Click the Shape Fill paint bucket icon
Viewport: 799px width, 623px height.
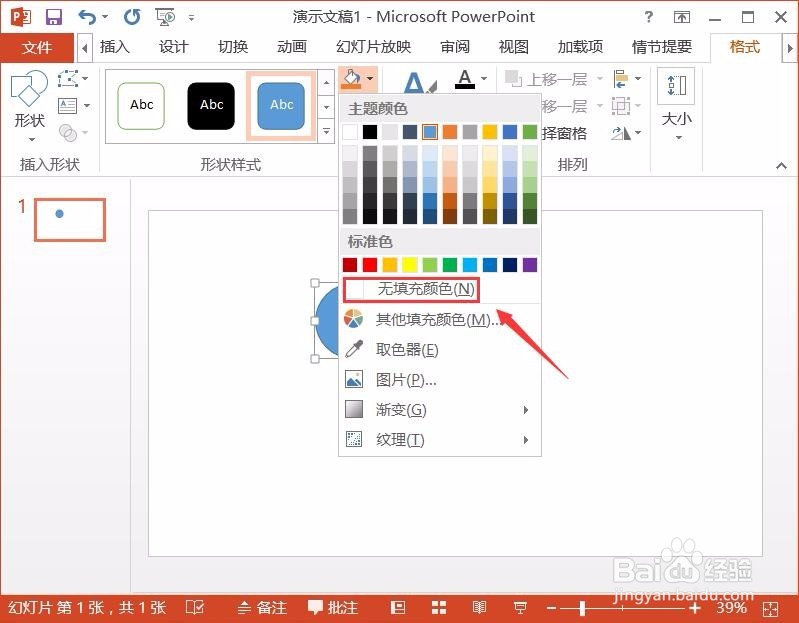pos(351,79)
